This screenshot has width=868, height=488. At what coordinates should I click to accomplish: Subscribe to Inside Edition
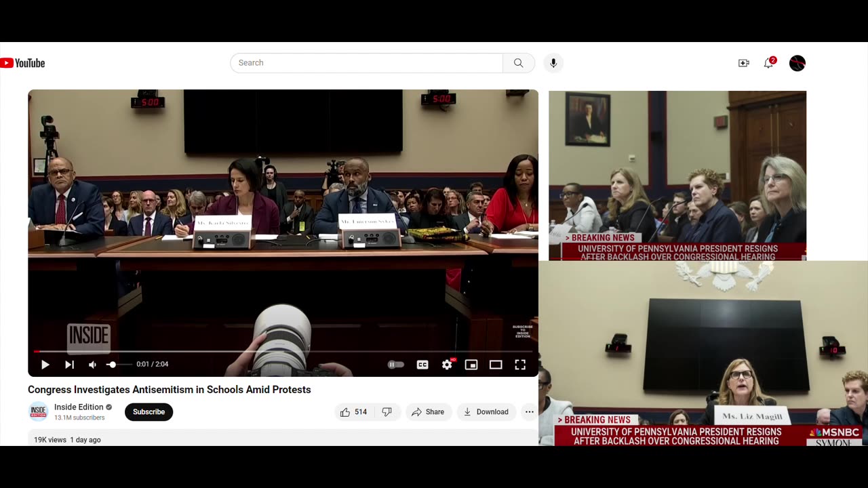[x=149, y=412]
